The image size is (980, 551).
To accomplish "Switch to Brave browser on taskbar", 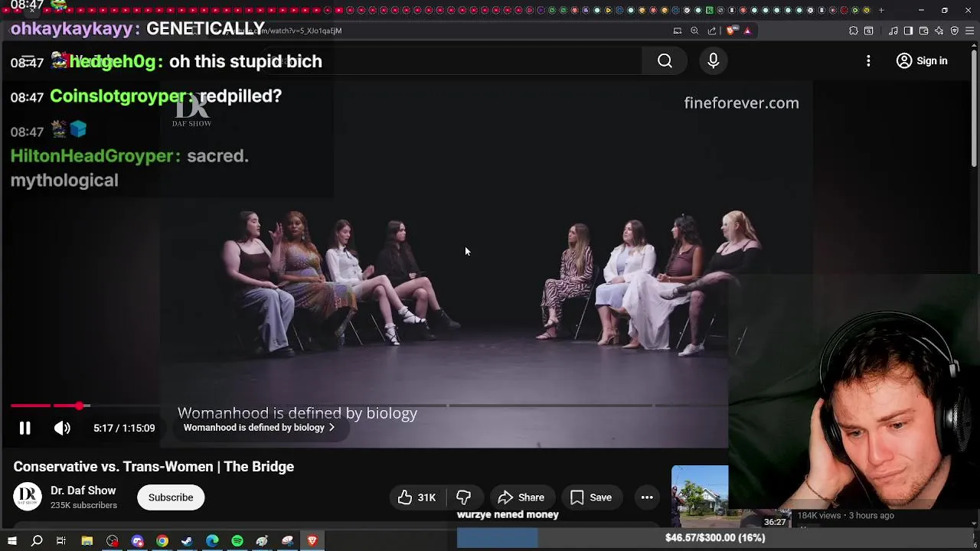I will [x=312, y=541].
